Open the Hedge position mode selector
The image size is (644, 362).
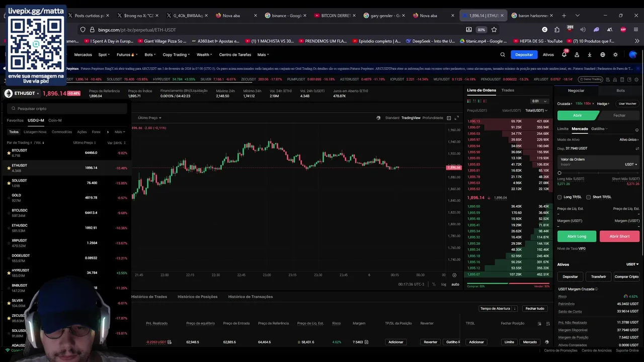[603, 104]
